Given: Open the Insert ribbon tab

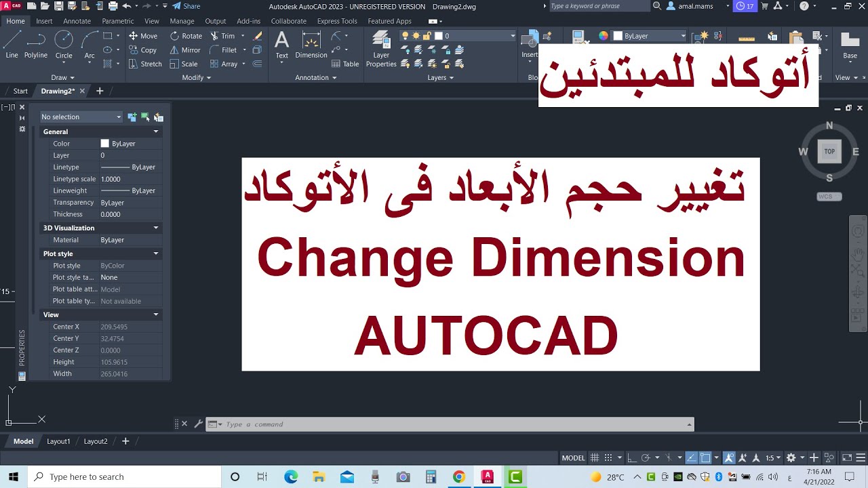Looking at the screenshot, I should coord(44,21).
